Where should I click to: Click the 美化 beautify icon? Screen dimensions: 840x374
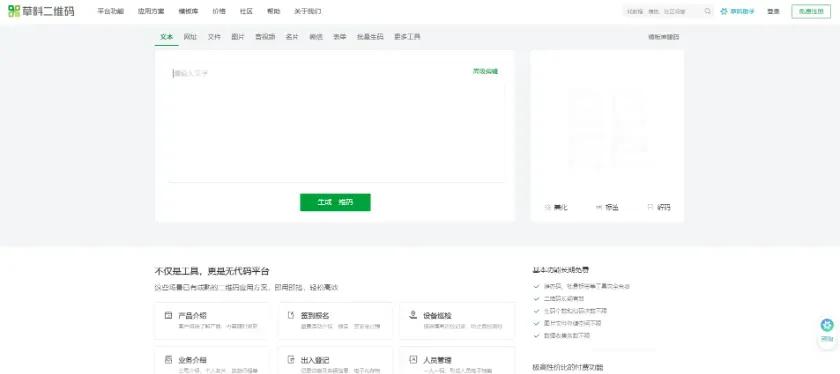pos(548,207)
